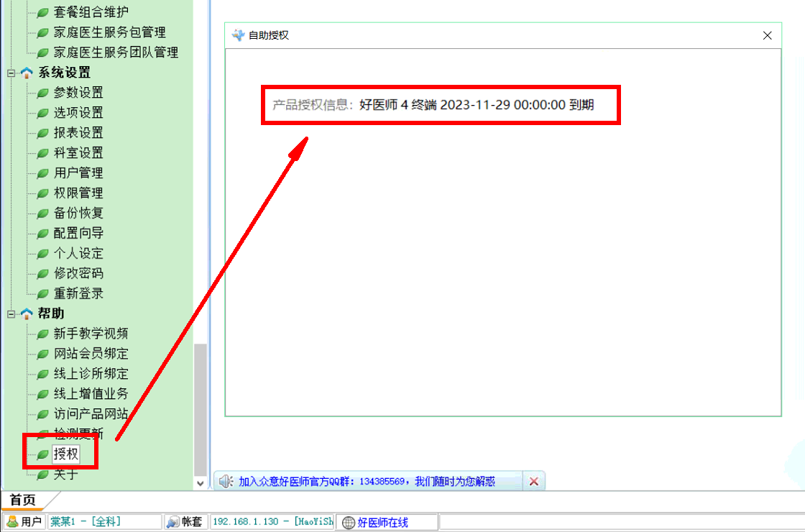
Task: Open 科室设置
Action: (x=78, y=152)
